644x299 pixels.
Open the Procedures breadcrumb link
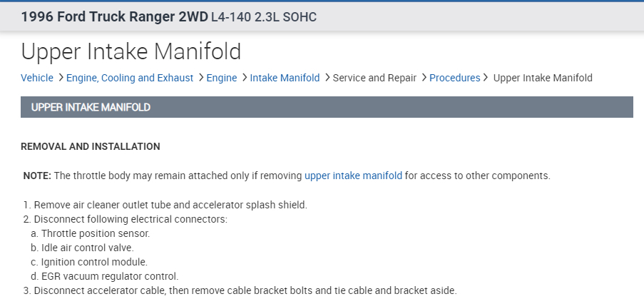454,78
